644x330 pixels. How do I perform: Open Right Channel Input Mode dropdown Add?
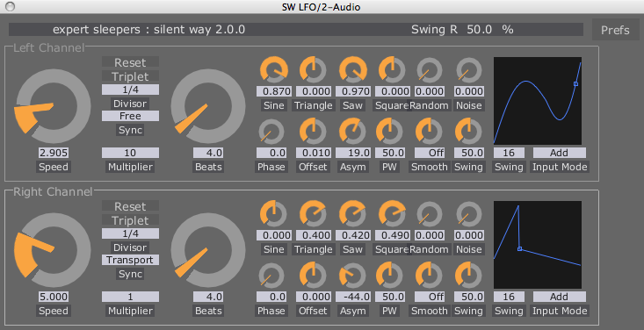[x=560, y=297]
